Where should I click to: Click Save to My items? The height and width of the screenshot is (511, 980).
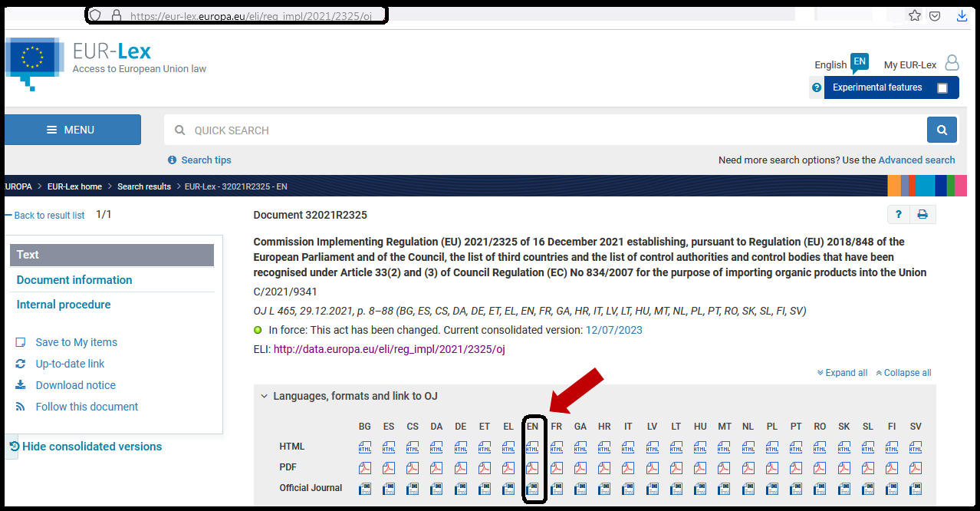(76, 342)
